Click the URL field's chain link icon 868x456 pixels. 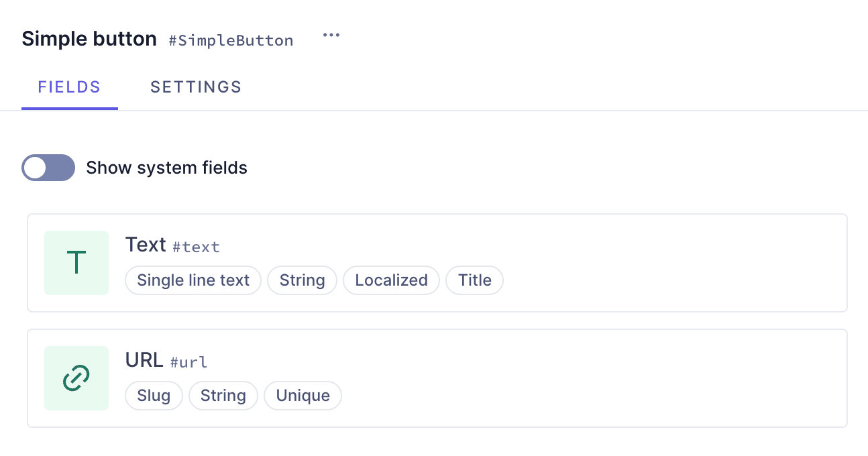76,378
